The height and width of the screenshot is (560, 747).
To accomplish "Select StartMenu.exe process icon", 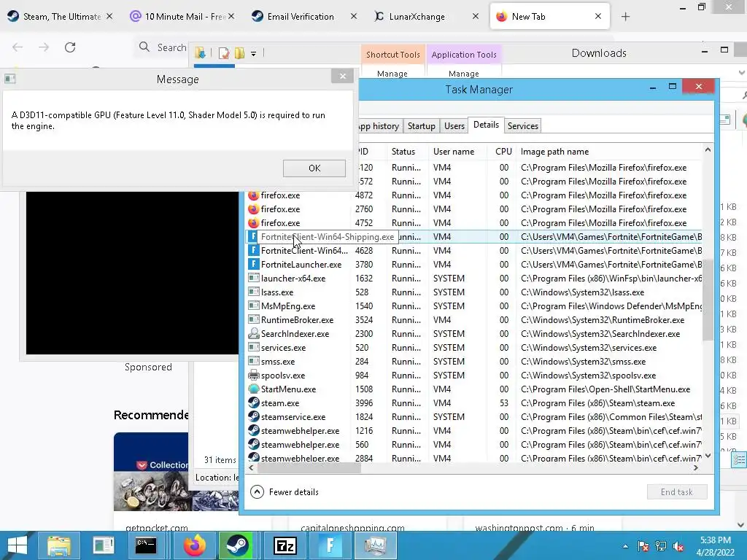I will point(253,389).
